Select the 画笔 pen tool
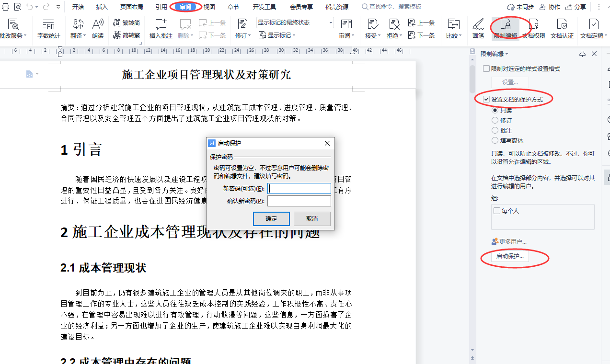 (478, 24)
